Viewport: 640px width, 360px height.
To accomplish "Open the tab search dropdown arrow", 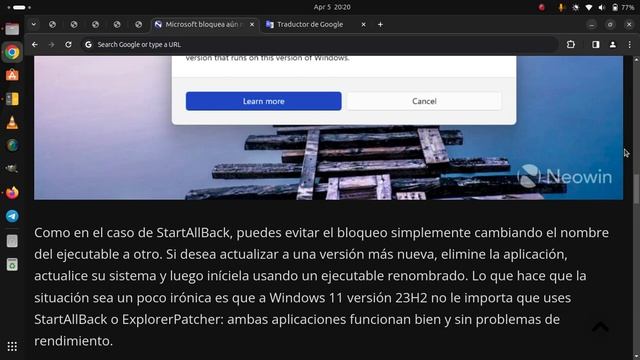I will coord(34,24).
